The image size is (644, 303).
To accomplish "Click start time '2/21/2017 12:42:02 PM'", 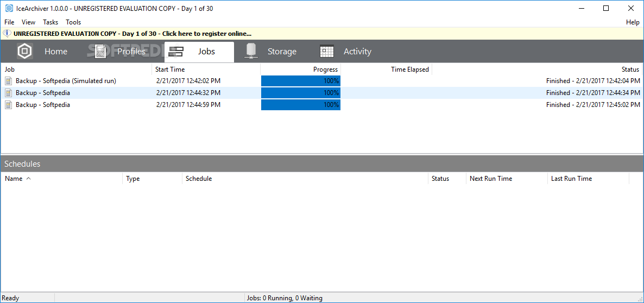I will pyautogui.click(x=188, y=81).
